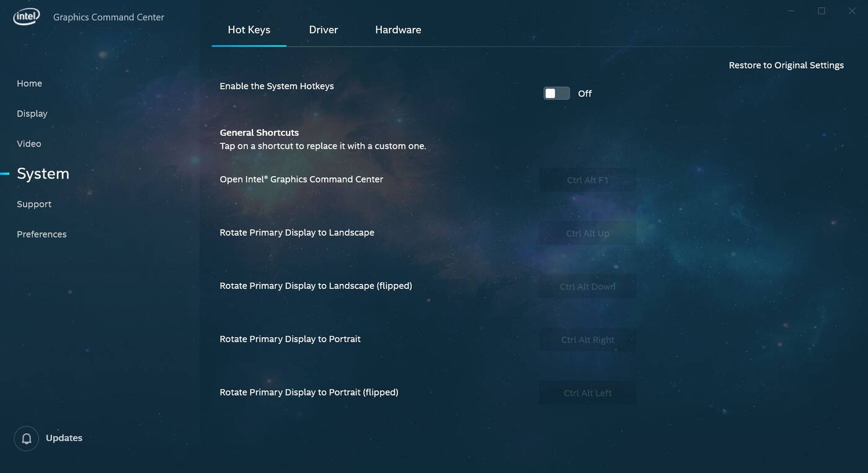
Task: Enable the System Hotkeys toggle
Action: click(556, 94)
